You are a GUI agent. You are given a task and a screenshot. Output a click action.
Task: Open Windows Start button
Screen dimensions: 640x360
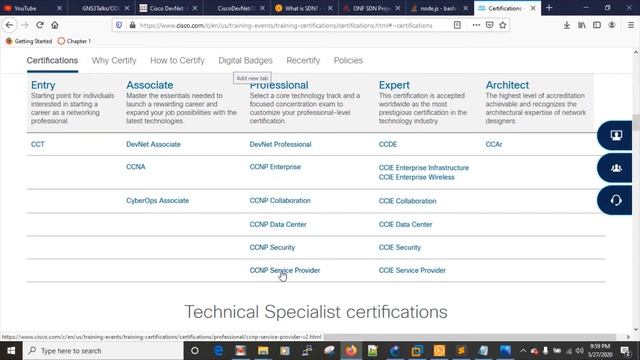click(11, 351)
